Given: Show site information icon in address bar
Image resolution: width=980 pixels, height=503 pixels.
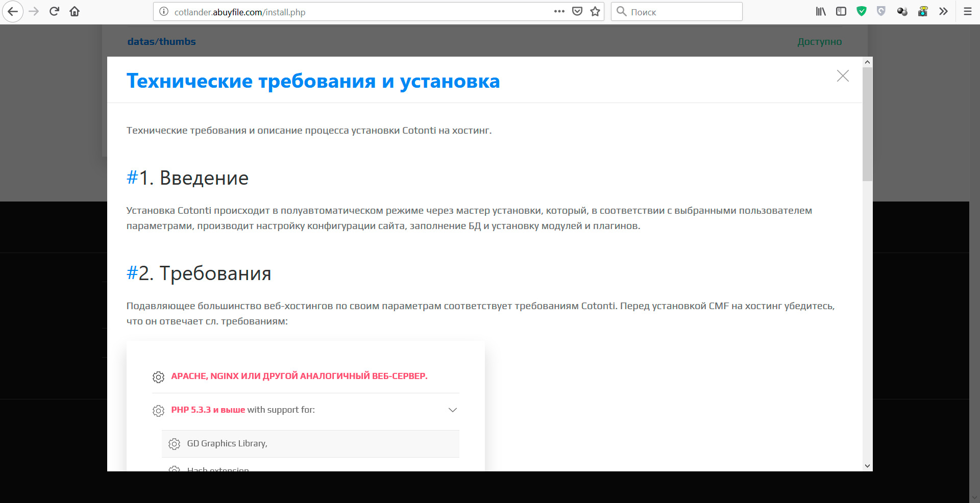Looking at the screenshot, I should [x=164, y=12].
